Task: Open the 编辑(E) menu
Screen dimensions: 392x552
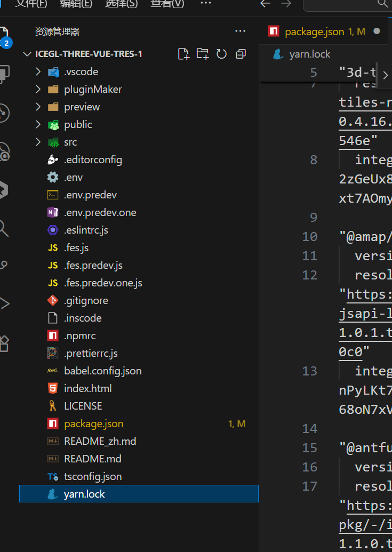Action: 76,4
